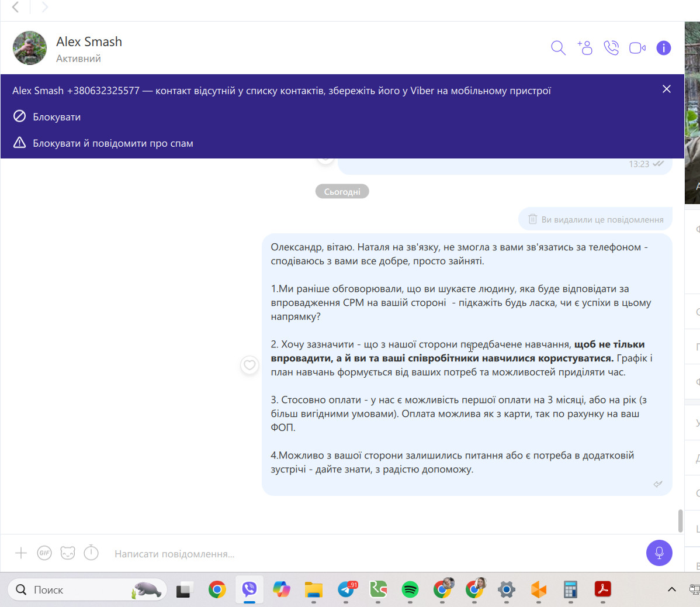The image size is (700, 607).
Task: Open chat info panel icon
Action: click(664, 48)
